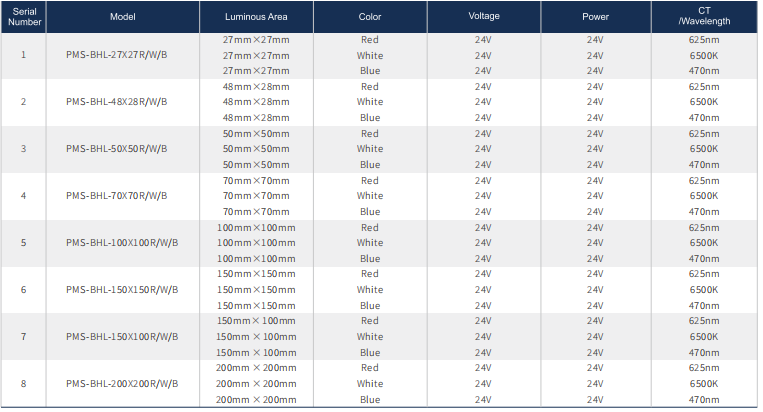Image resolution: width=763 pixels, height=412 pixels.
Task: Select the Model column header
Action: 123,17
